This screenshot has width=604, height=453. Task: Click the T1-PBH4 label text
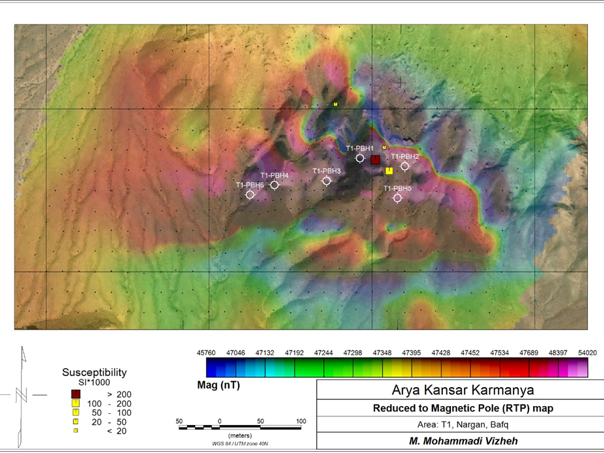coord(274,176)
